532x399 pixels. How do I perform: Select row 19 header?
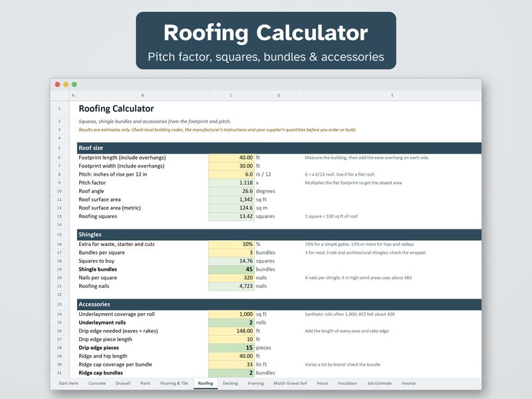(x=59, y=269)
